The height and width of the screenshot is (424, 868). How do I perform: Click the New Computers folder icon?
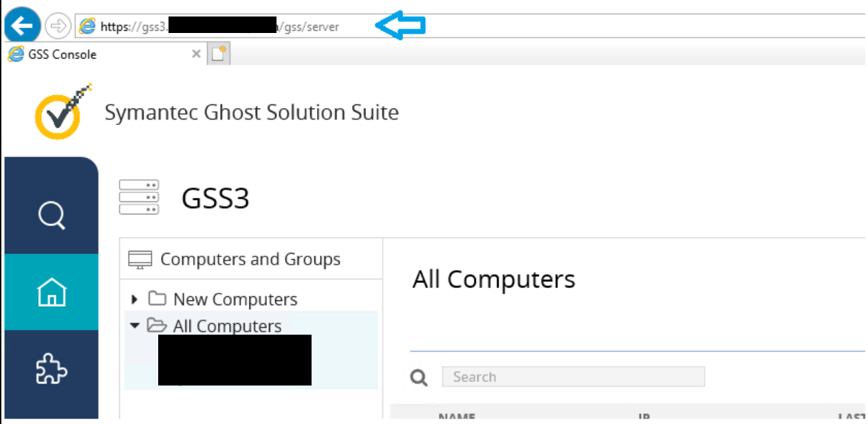point(158,299)
